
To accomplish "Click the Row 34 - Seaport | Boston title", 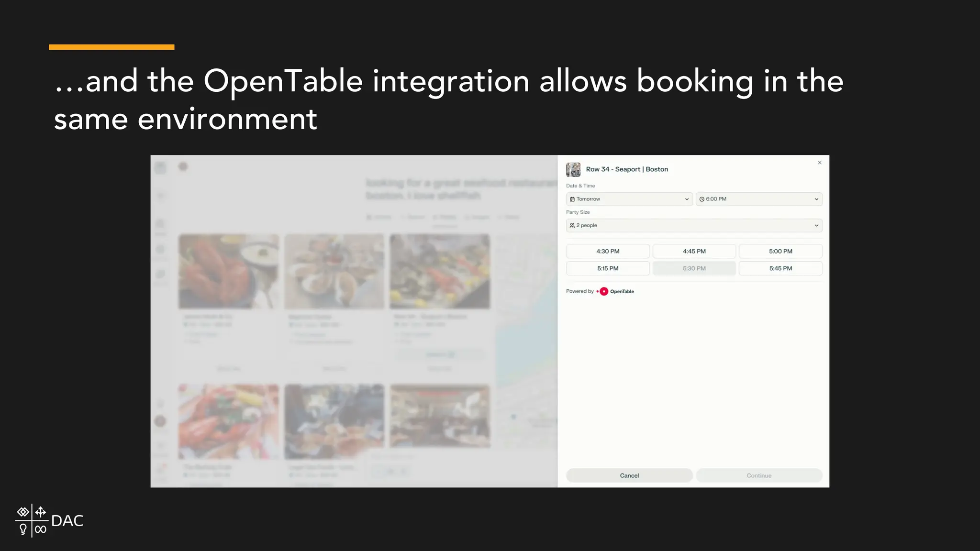I will tap(627, 169).
